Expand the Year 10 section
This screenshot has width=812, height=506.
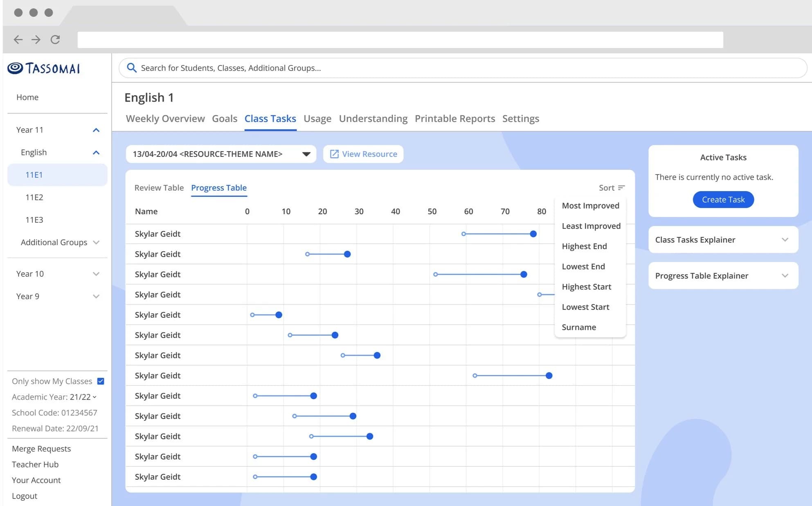96,274
